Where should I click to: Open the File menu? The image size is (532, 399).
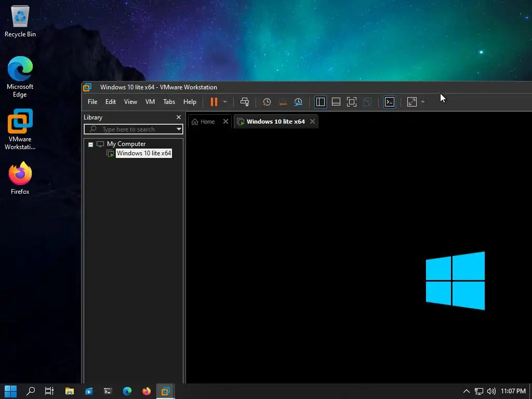pos(92,102)
